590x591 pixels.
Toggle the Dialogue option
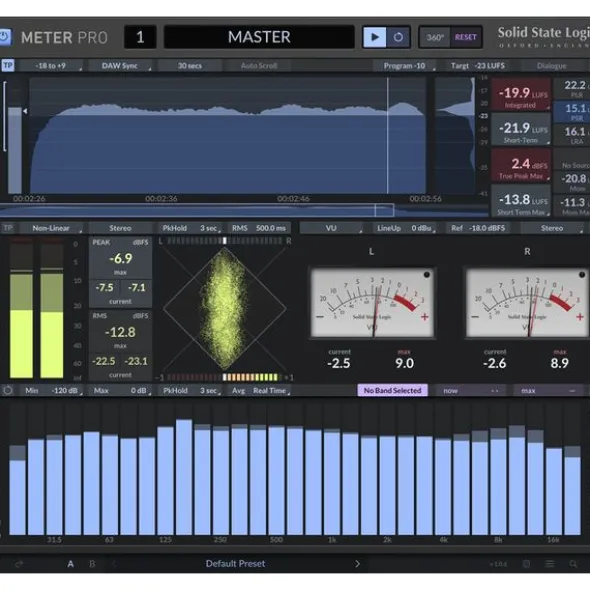point(552,66)
